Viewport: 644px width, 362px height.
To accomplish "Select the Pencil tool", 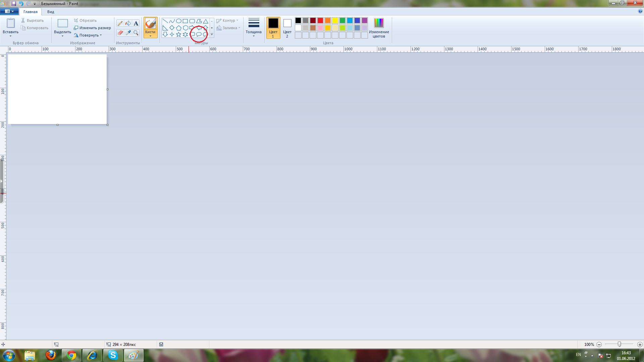I will click(x=120, y=23).
